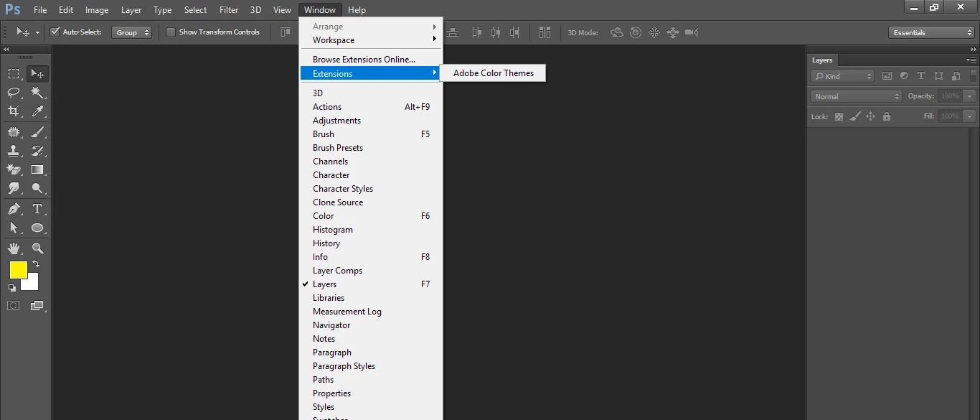Select the Lasso tool
This screenshot has height=420, width=980.
point(14,93)
